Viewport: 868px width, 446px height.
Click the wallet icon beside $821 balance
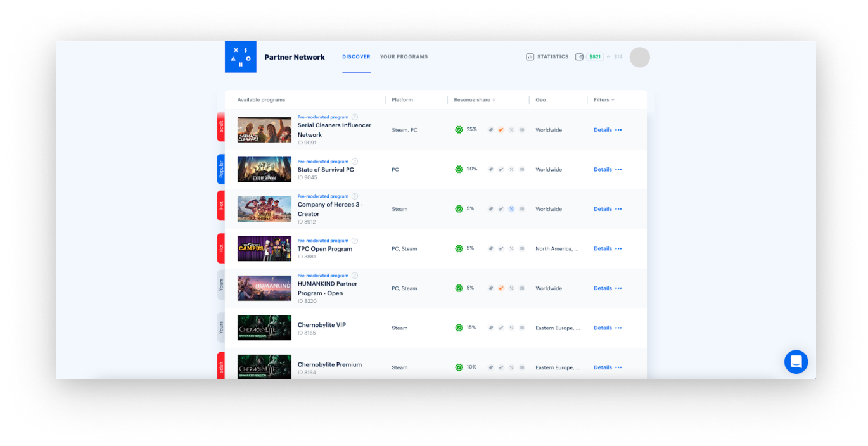579,57
